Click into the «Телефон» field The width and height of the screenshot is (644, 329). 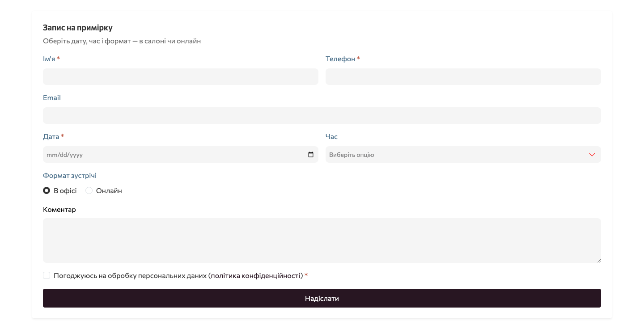pos(463,76)
